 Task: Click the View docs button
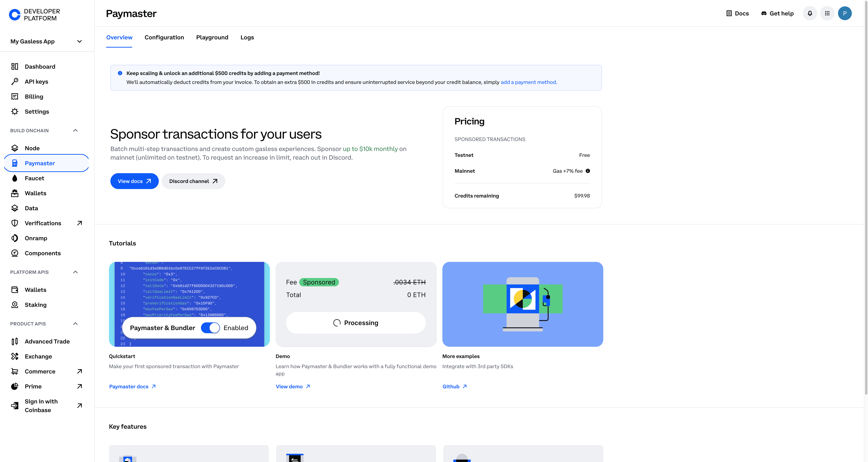coord(134,181)
